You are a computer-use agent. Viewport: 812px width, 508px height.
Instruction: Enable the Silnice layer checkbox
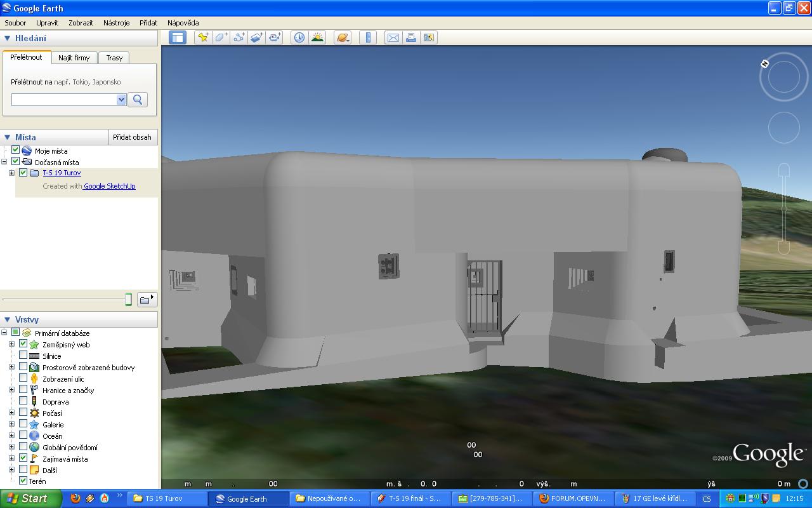pos(23,356)
